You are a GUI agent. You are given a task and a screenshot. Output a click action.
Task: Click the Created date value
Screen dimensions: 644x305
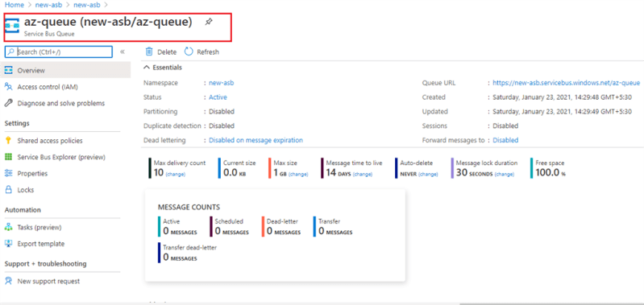pyautogui.click(x=563, y=97)
